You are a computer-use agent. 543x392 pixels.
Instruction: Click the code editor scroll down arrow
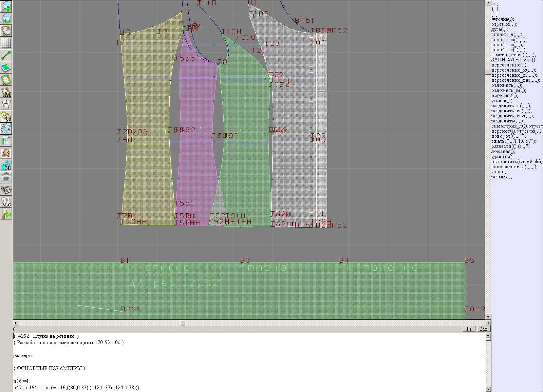tap(488, 389)
